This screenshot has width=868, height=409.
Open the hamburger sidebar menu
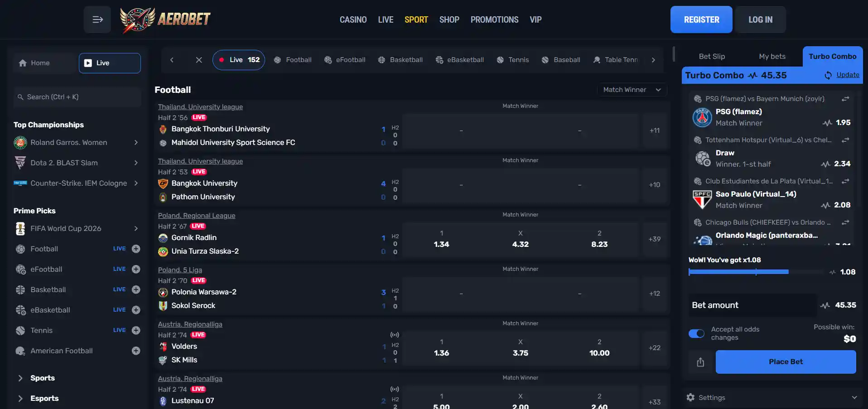click(x=97, y=19)
